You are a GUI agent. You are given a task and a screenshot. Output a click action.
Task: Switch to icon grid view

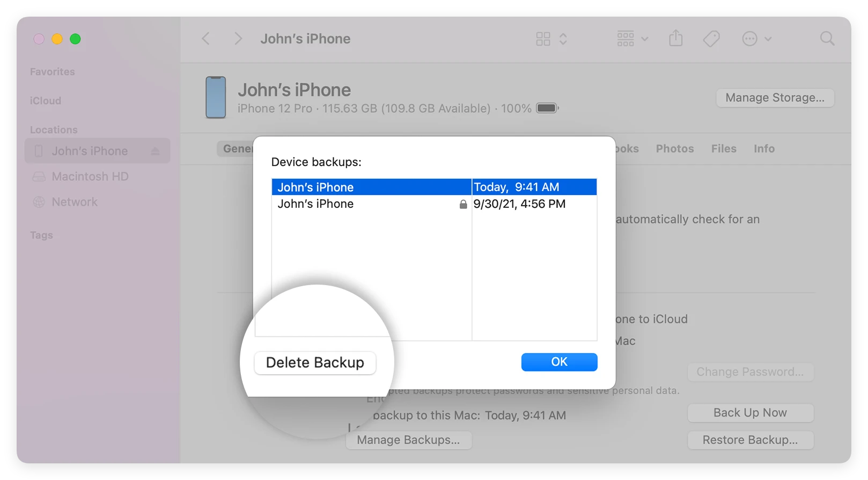[543, 39]
